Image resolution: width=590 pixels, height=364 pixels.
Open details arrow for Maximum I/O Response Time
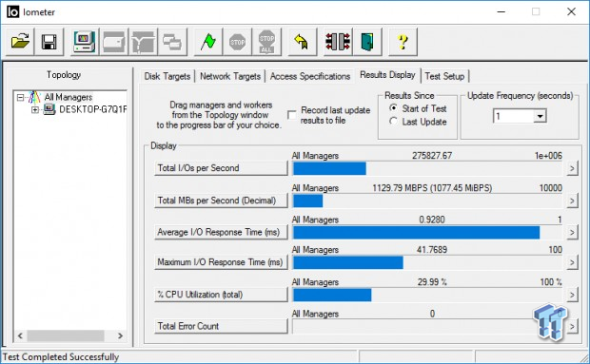click(x=572, y=262)
